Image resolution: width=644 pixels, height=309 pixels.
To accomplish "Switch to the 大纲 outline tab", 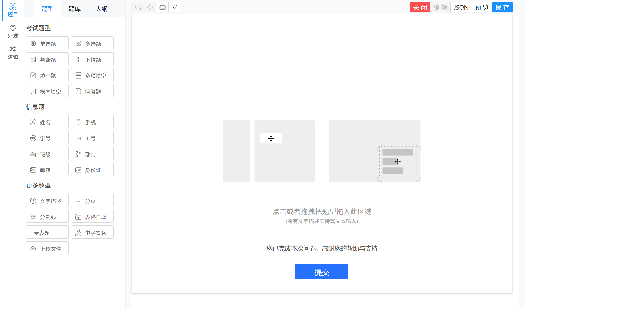I will [102, 9].
